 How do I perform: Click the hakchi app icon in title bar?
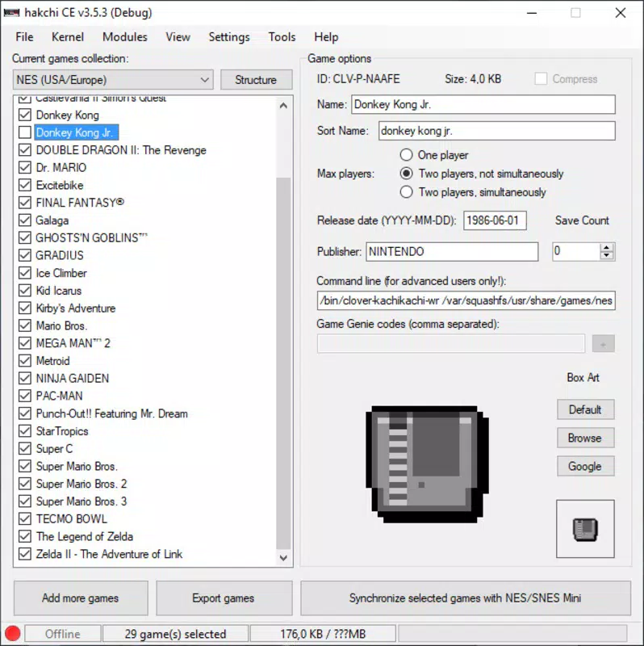[x=11, y=13]
